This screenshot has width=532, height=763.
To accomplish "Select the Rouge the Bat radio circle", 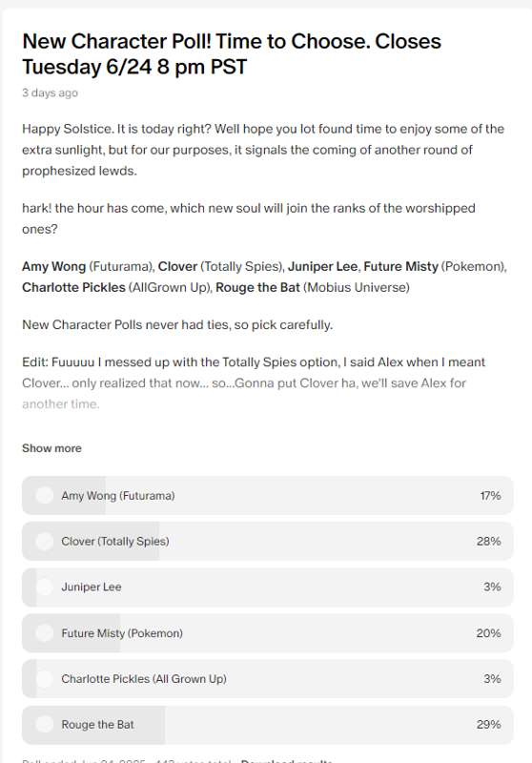I will [x=44, y=725].
